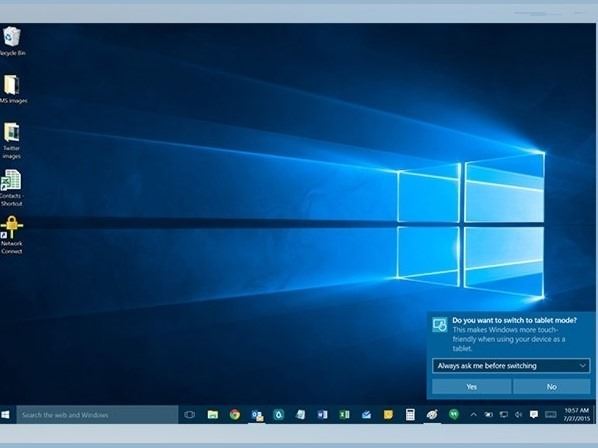Click the Search the web and Windows box
Screen dimensions: 598x448
click(x=97, y=414)
